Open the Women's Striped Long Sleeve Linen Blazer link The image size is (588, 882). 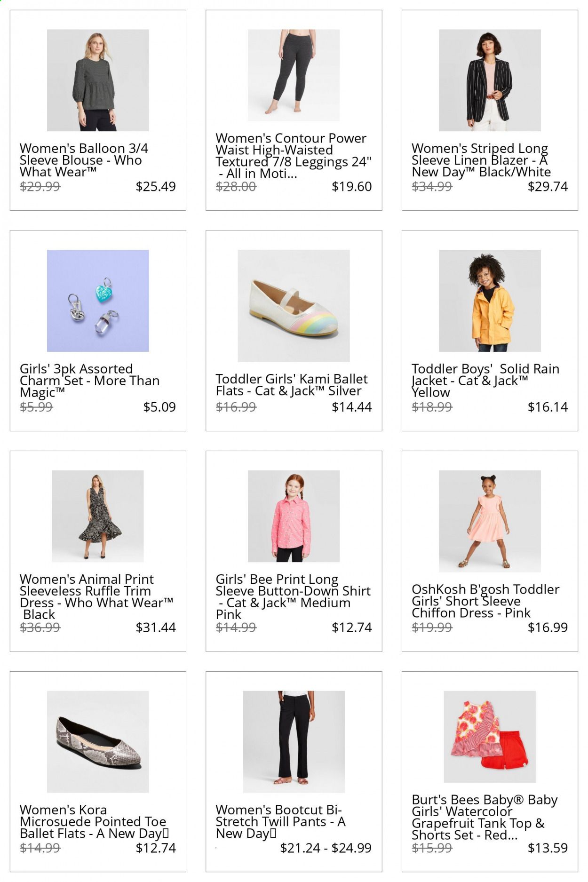coord(481,160)
